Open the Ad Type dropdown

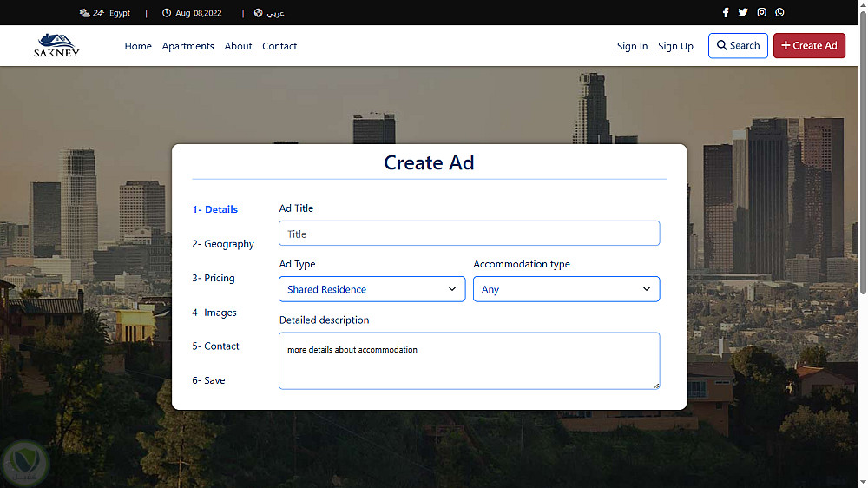point(372,289)
